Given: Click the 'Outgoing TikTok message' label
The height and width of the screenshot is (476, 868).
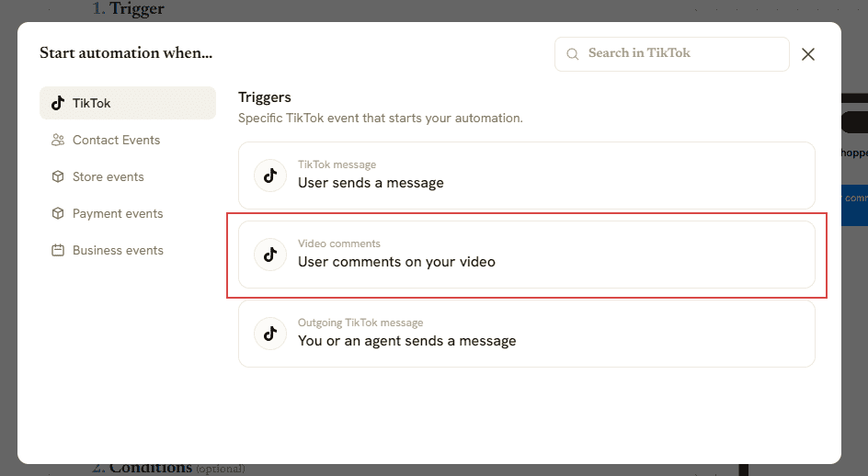Looking at the screenshot, I should (360, 323).
